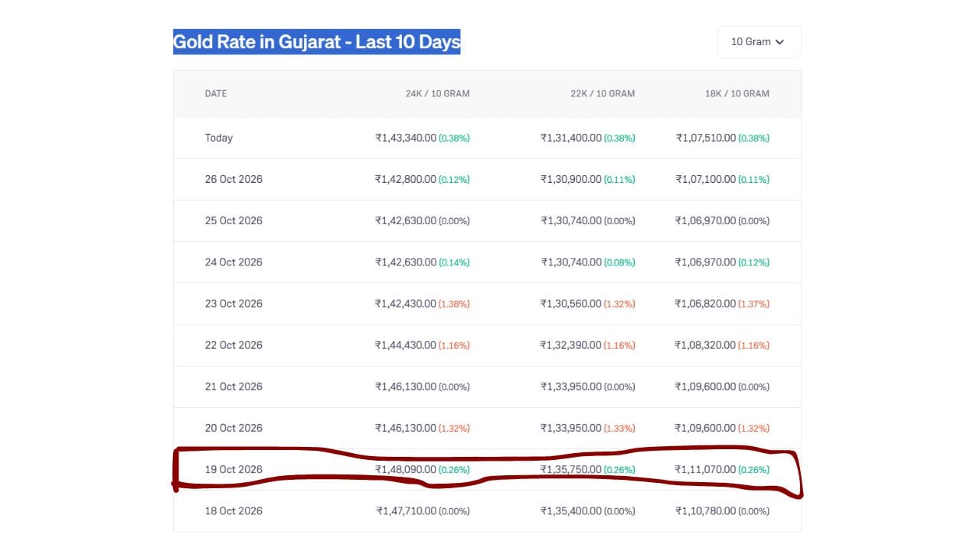Image resolution: width=980 pixels, height=551 pixels.
Task: Click the 18K price ₹1,10,780.00
Action: 706,510
